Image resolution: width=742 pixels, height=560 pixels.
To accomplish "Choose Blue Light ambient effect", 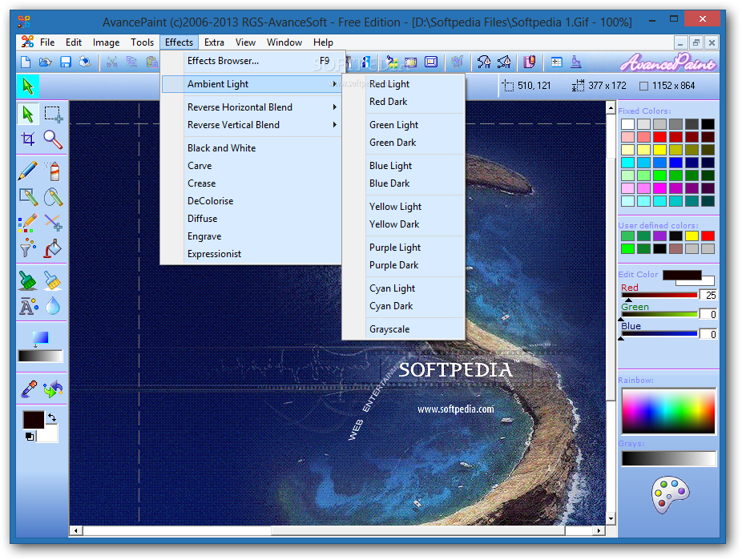I will click(404, 166).
